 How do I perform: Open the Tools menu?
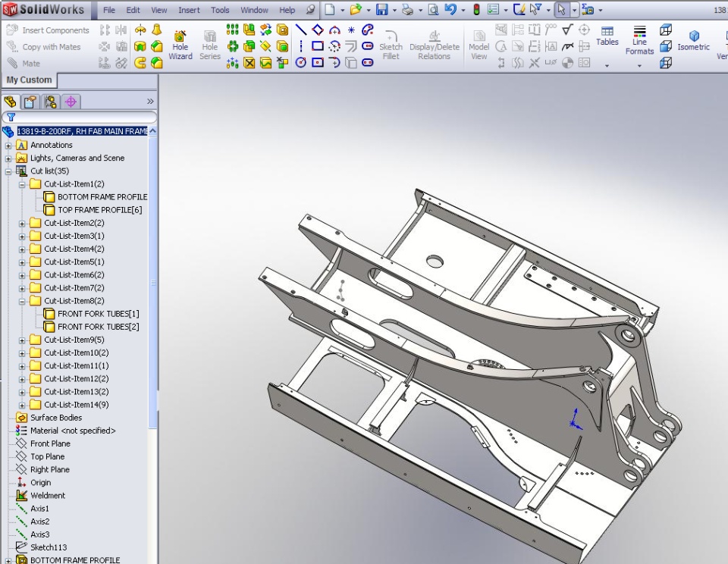coord(220,10)
